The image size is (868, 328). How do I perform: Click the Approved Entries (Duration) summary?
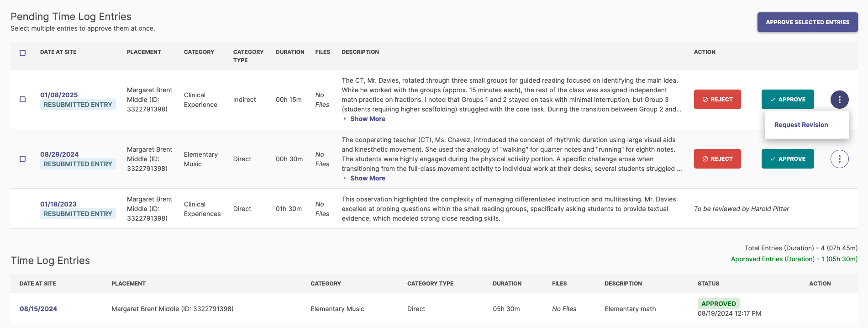tap(794, 259)
